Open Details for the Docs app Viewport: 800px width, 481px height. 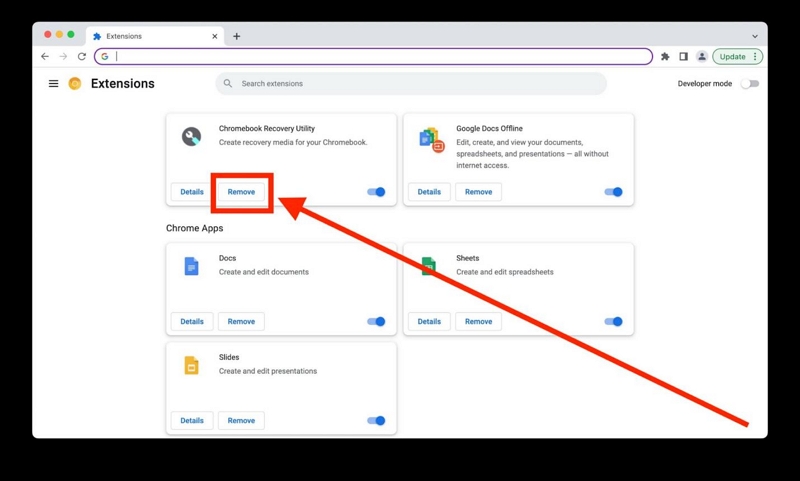pos(192,322)
